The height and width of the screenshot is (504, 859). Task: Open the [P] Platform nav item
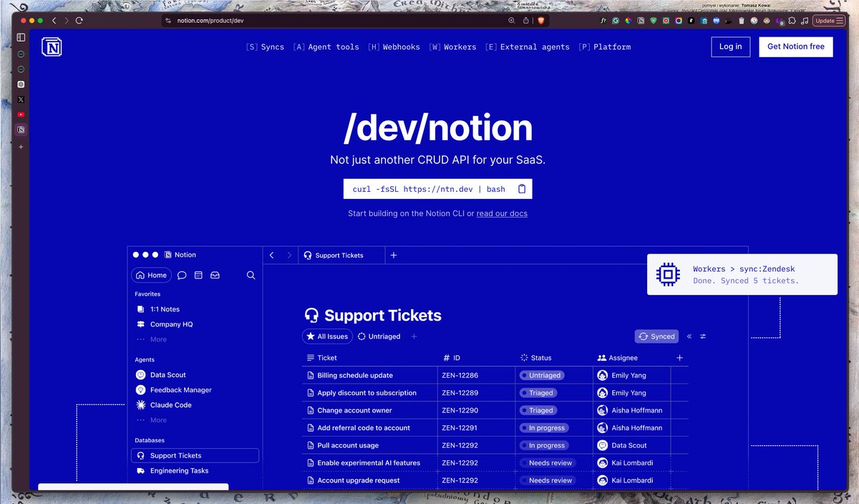coord(605,47)
